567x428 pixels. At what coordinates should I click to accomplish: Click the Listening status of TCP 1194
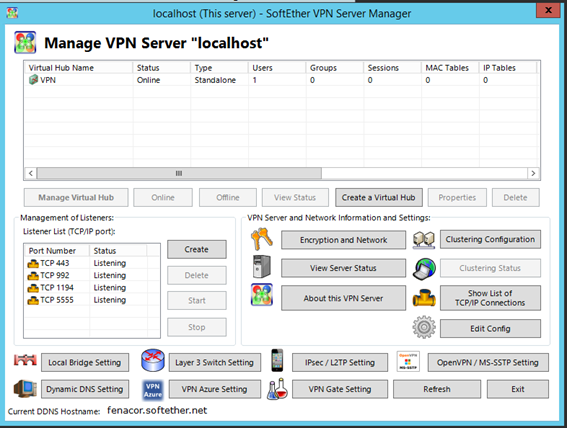(110, 288)
